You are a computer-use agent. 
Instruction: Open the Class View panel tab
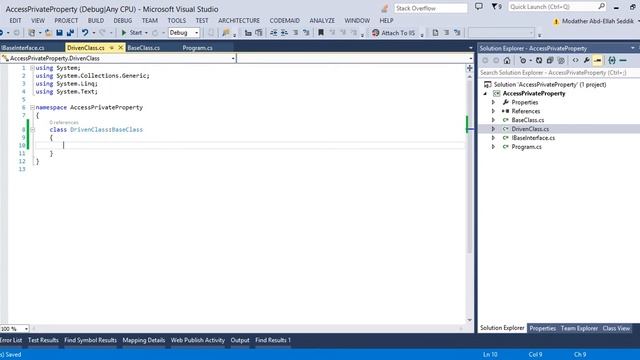click(616, 328)
